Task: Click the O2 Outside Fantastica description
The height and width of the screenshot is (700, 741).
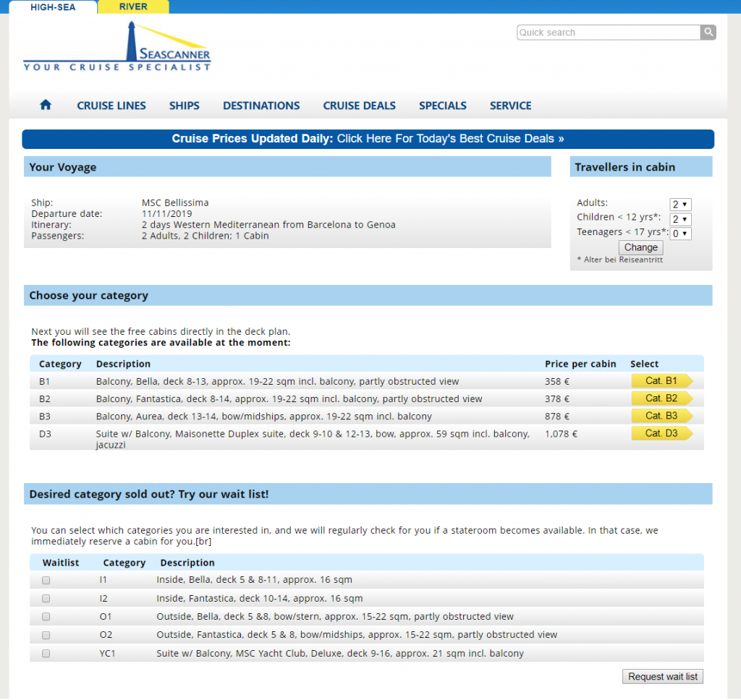Action: point(357,634)
